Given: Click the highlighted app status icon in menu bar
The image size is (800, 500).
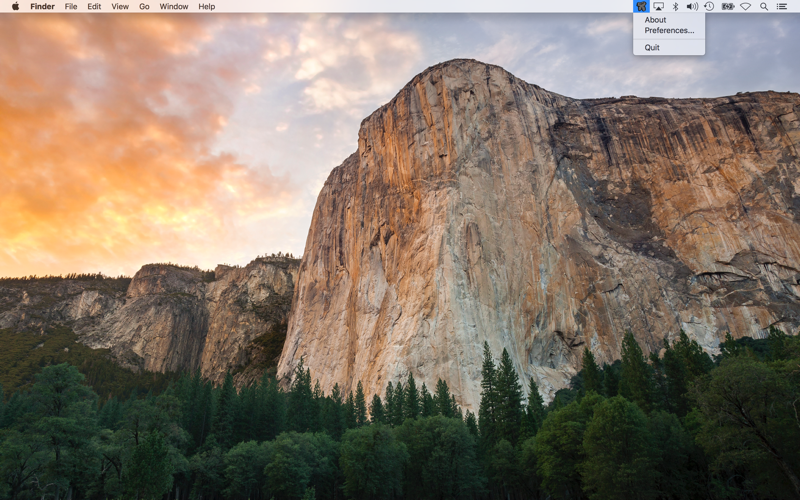Looking at the screenshot, I should point(641,6).
